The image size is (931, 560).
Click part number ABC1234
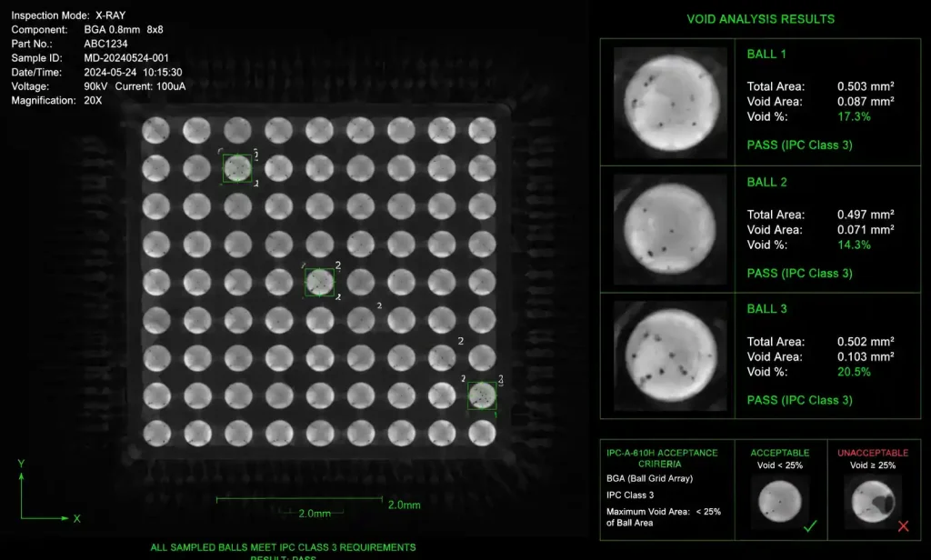pos(105,44)
